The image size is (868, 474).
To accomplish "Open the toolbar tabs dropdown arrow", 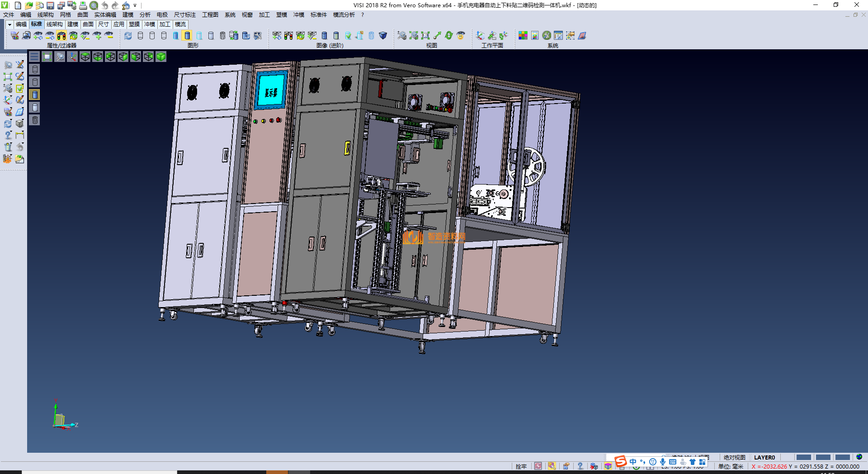I will pos(9,24).
